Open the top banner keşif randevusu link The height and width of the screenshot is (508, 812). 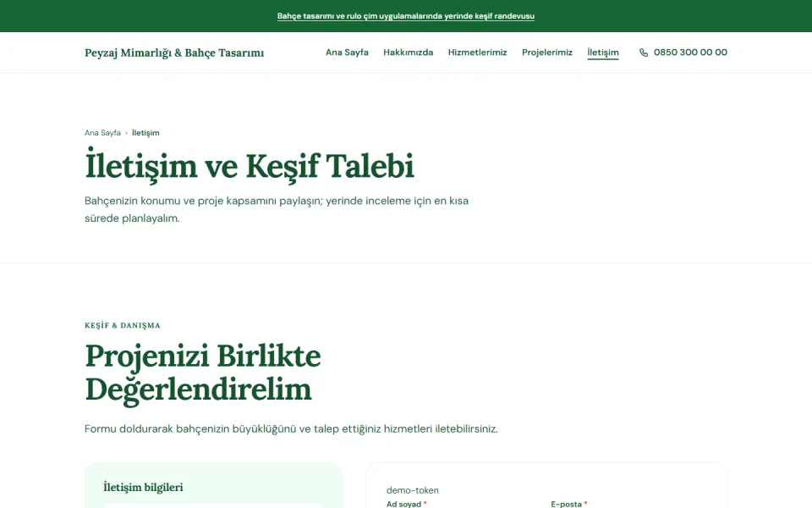tap(405, 16)
